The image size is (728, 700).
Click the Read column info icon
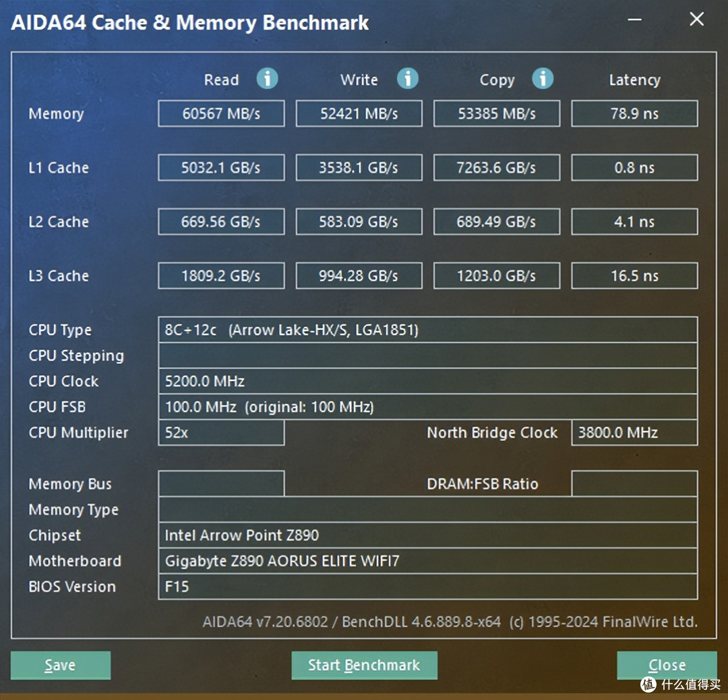tap(268, 78)
